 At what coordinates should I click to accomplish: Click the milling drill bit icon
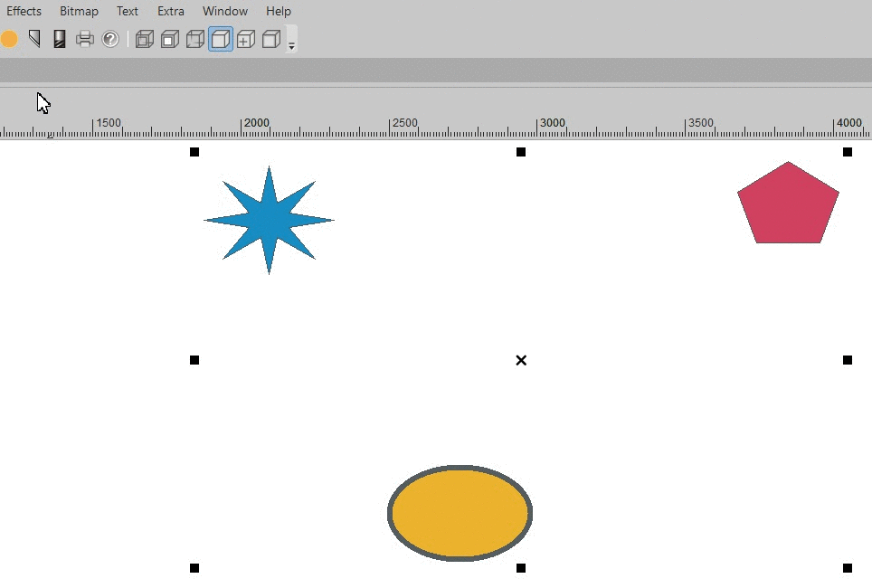point(60,39)
